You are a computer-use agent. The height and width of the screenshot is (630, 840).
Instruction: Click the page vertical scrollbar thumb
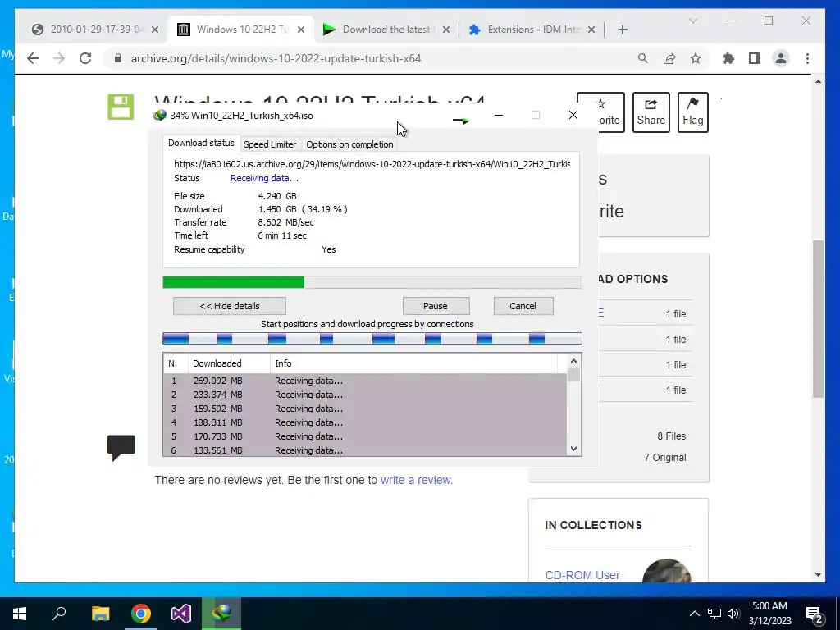pos(818,319)
